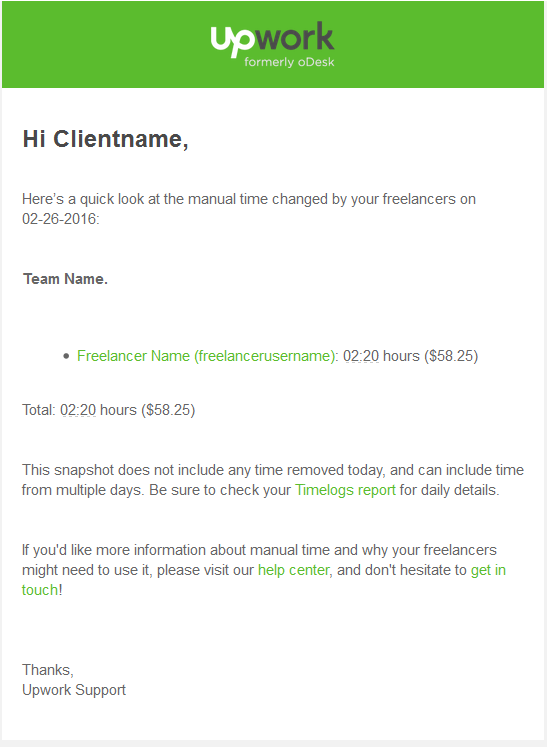Viewport: 547px width, 747px height.
Task: Click the 02:20 time in Total row
Action: click(x=78, y=410)
